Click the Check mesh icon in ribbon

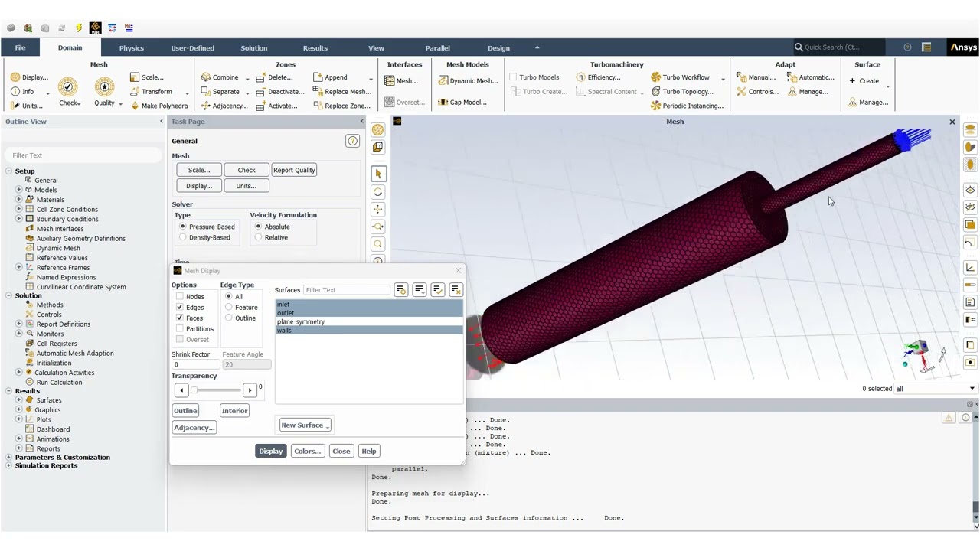[x=68, y=86]
